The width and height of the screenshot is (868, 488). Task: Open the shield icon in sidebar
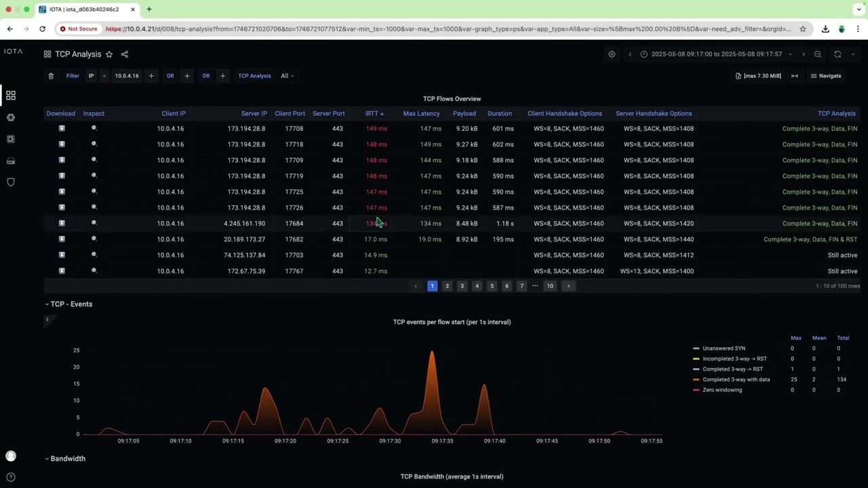pyautogui.click(x=11, y=182)
